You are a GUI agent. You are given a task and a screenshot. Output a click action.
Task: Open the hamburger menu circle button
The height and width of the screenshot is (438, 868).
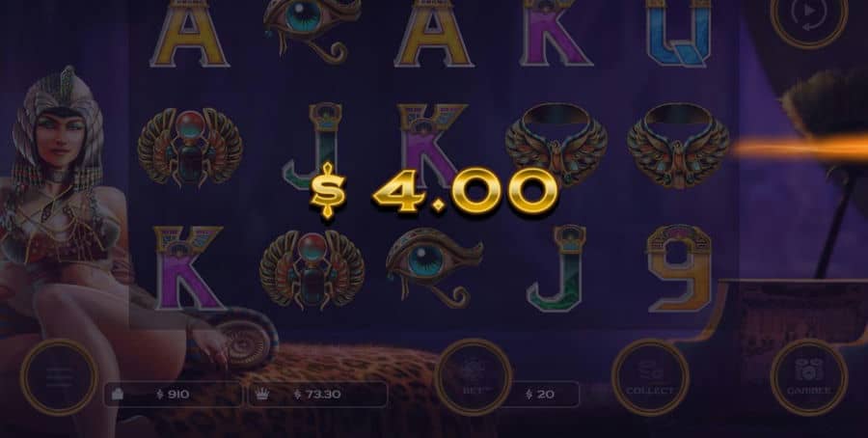(x=59, y=377)
